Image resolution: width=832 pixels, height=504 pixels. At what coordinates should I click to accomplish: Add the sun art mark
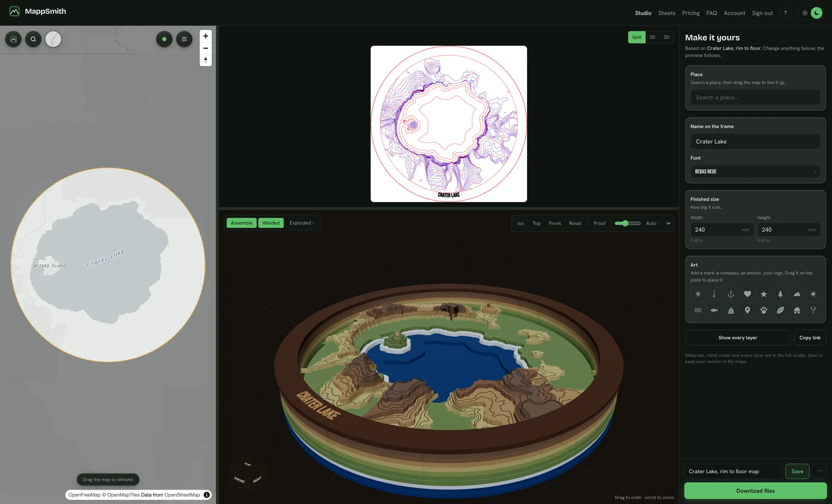click(x=813, y=294)
